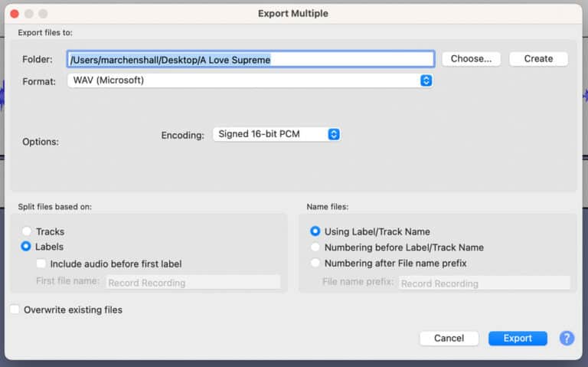Click the yellow minimize window button

pos(28,14)
